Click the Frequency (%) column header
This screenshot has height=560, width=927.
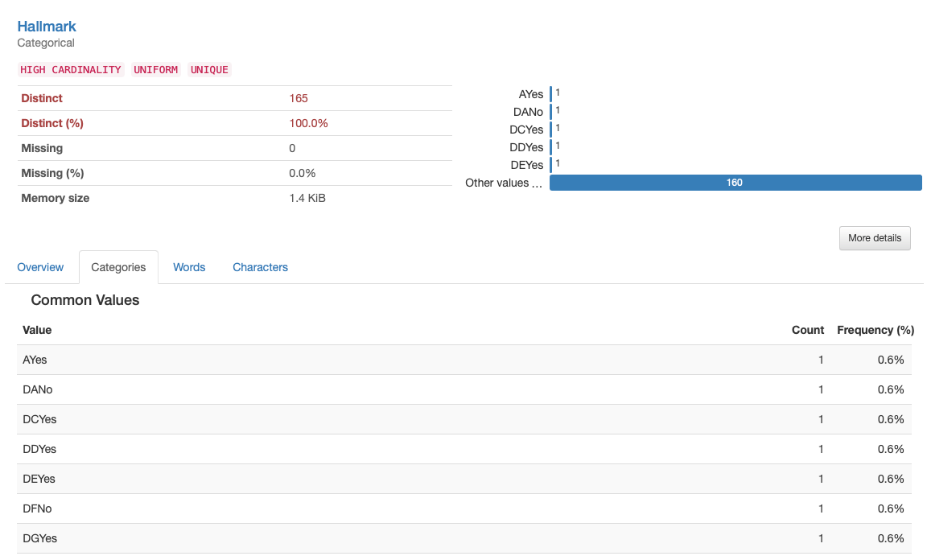pyautogui.click(x=875, y=330)
